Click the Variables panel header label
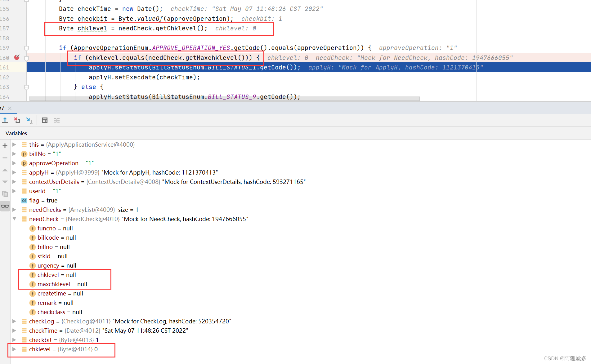 16,133
